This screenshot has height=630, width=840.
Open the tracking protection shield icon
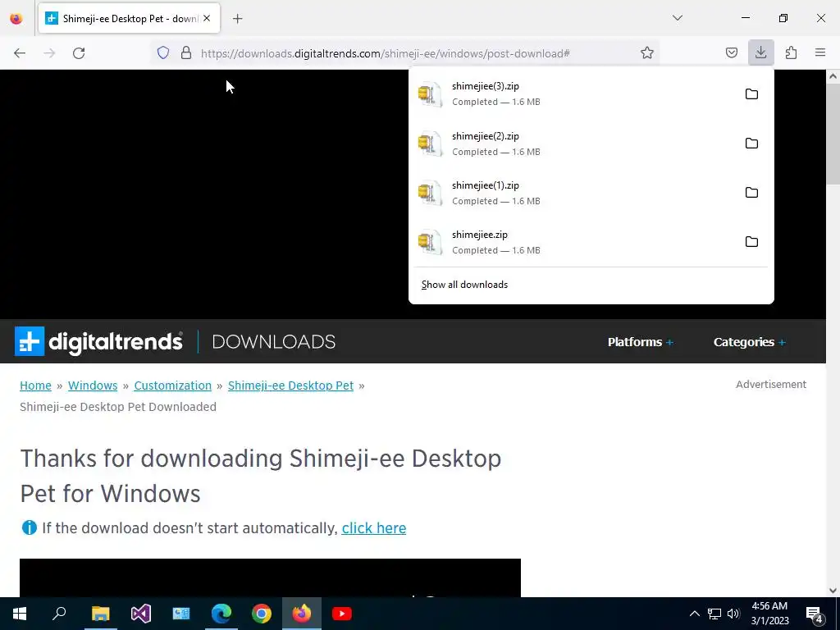163,52
